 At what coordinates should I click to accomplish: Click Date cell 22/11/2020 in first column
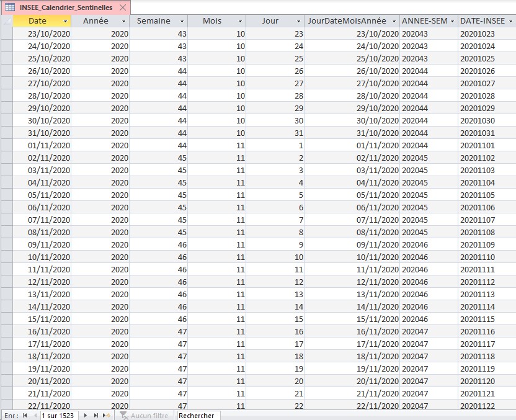pyautogui.click(x=42, y=406)
